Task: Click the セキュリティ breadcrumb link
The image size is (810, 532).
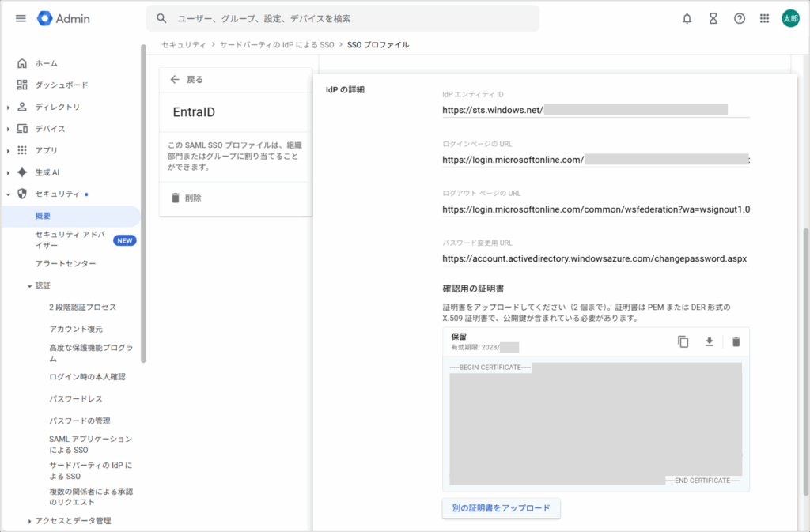Action: coord(184,45)
